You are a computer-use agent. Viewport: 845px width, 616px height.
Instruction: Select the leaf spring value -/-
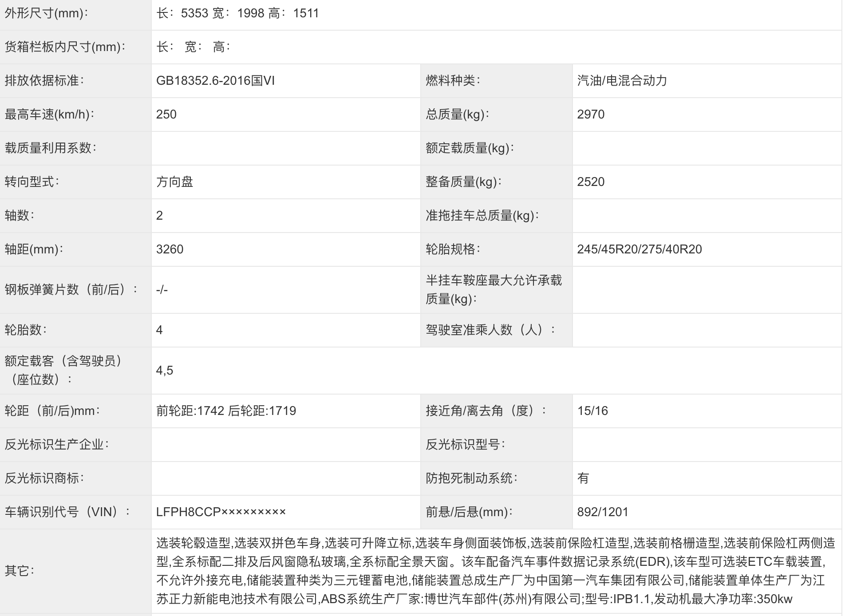point(162,290)
